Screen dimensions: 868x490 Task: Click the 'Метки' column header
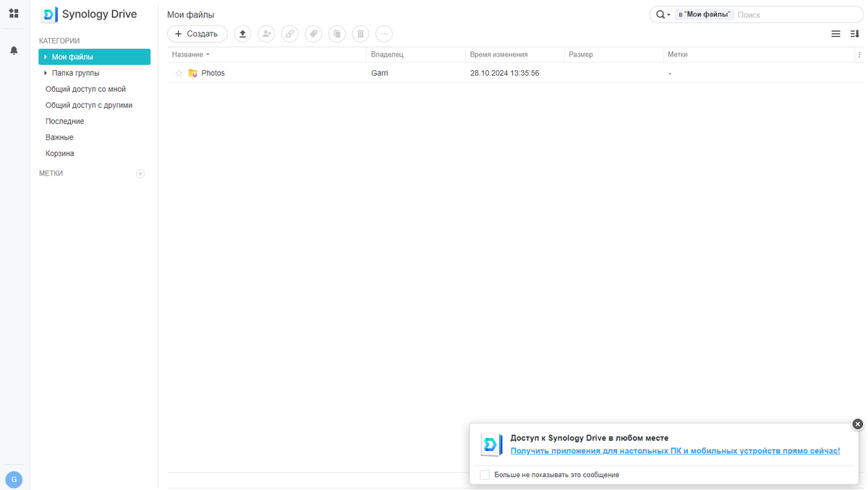point(759,54)
